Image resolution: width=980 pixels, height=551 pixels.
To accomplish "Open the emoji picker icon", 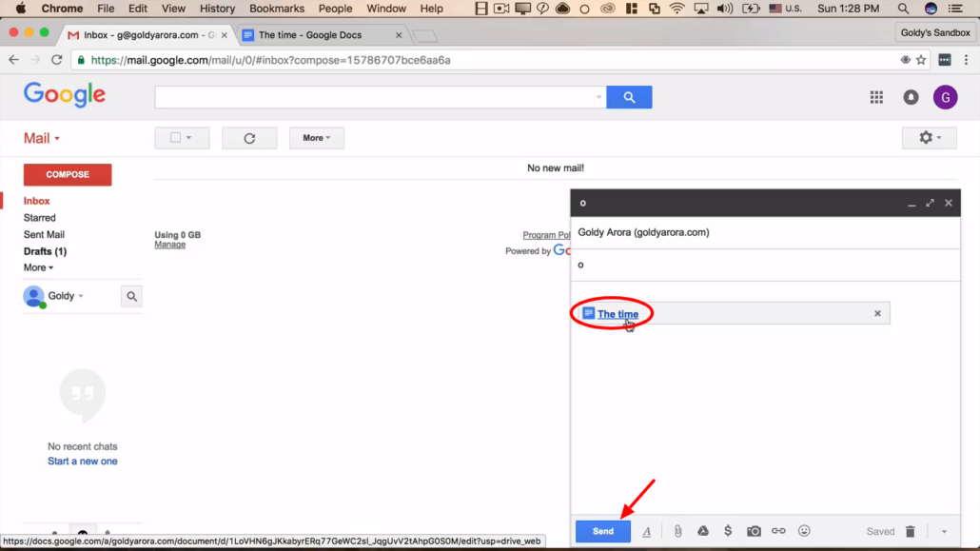I will (804, 531).
